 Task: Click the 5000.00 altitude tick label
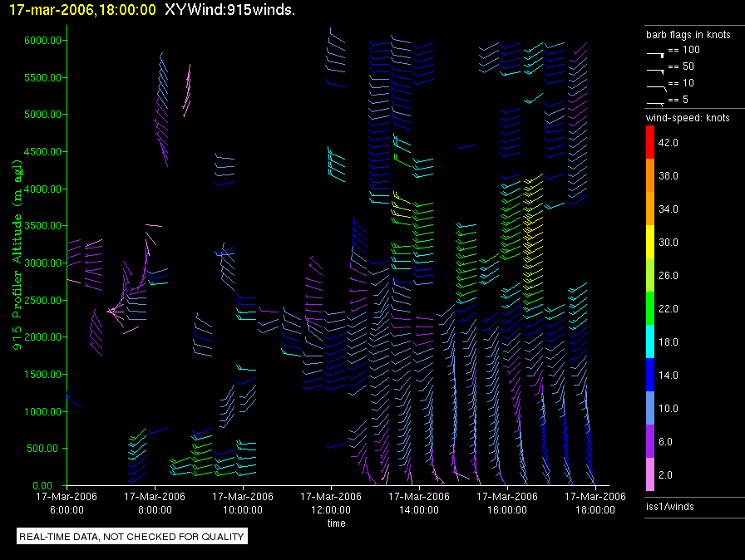coord(42,115)
